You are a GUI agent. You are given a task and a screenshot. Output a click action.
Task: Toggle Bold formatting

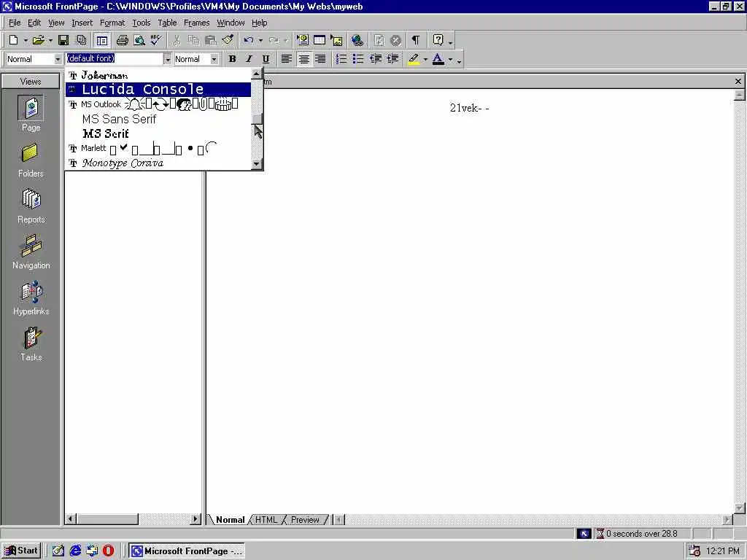[x=232, y=58]
